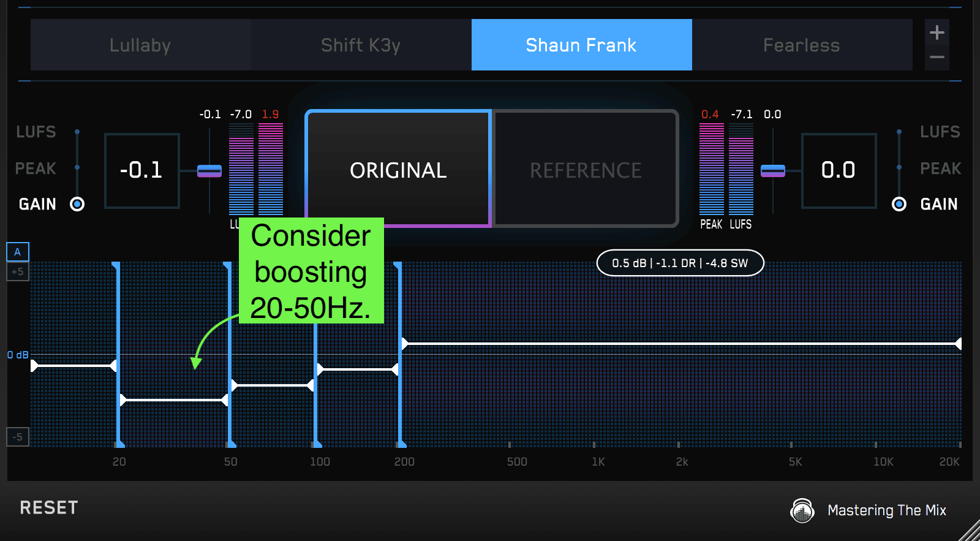The height and width of the screenshot is (541, 980).
Task: Click the reference LUFS value -7.1
Action: click(x=742, y=114)
